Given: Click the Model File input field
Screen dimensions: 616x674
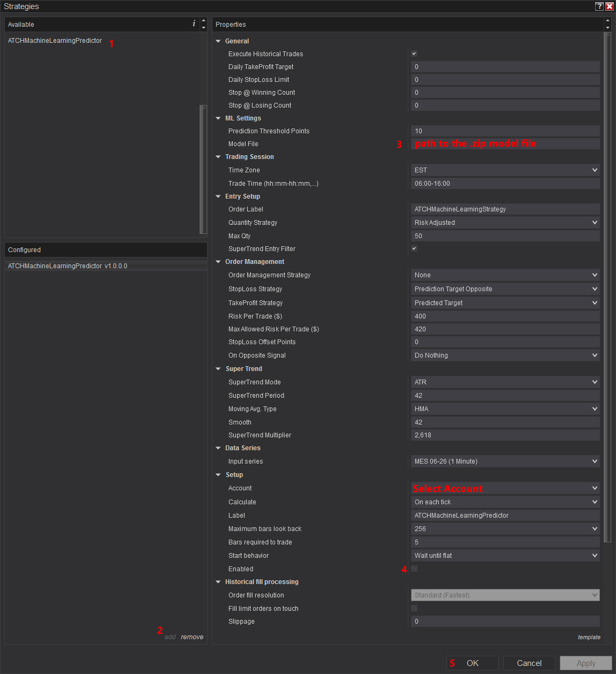Looking at the screenshot, I should (505, 144).
